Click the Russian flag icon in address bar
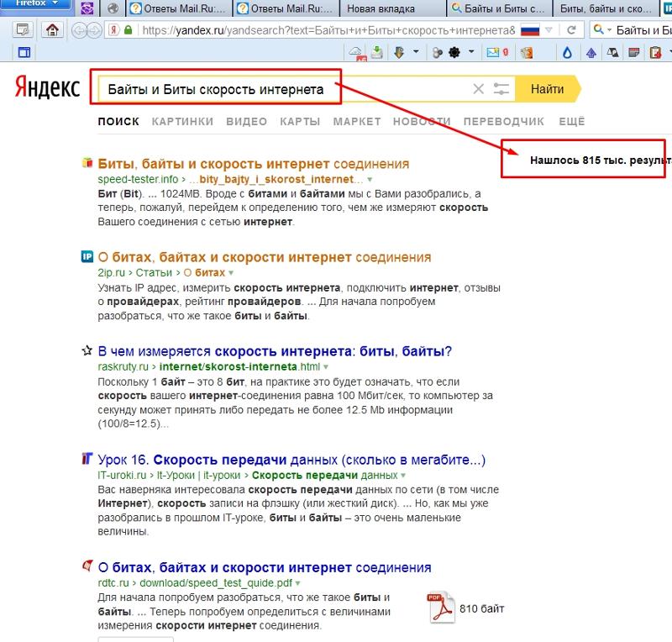The width and height of the screenshot is (672, 642). tap(530, 30)
